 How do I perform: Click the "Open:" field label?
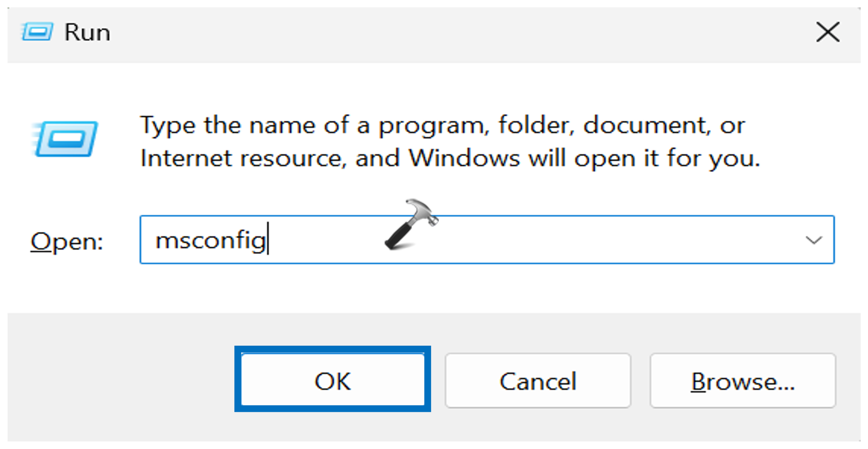coord(67,241)
